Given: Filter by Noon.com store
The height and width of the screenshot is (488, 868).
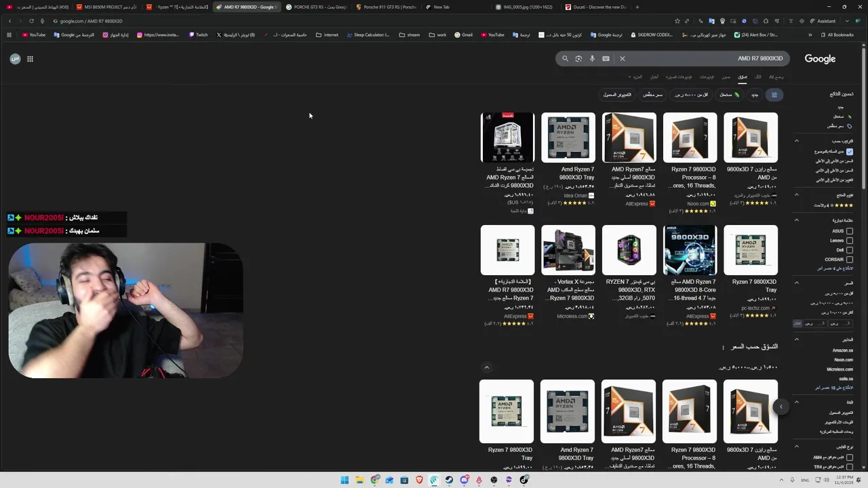Looking at the screenshot, I should 844,360.
